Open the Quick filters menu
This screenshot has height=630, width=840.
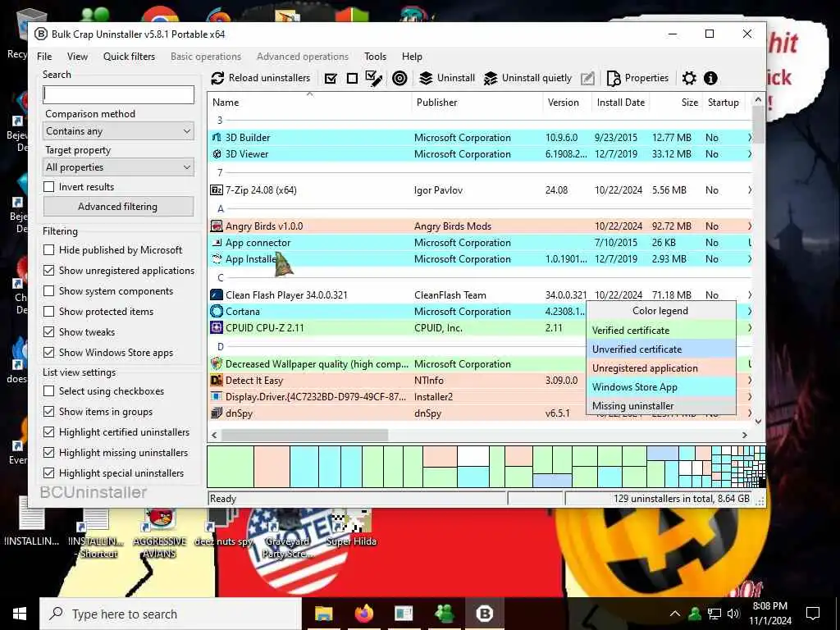(129, 57)
